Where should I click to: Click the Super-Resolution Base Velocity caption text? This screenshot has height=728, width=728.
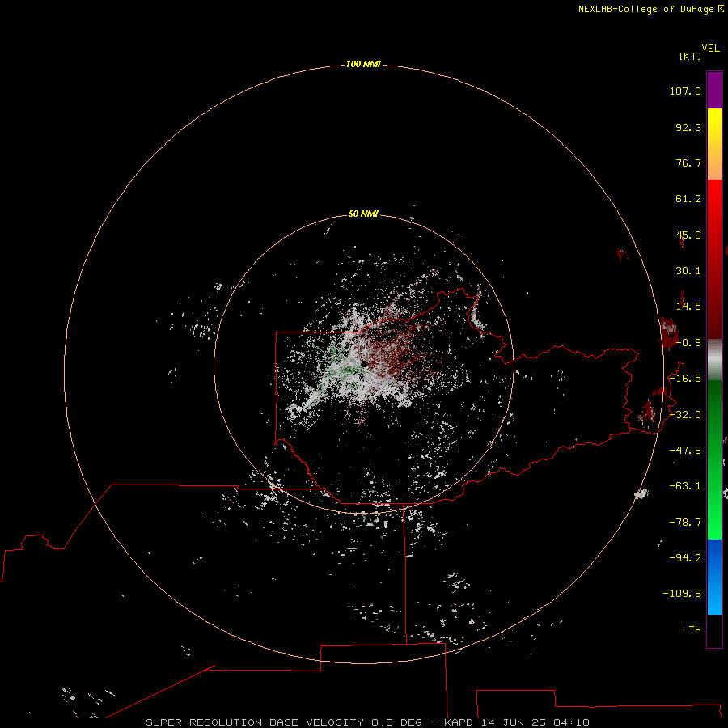tap(367, 722)
